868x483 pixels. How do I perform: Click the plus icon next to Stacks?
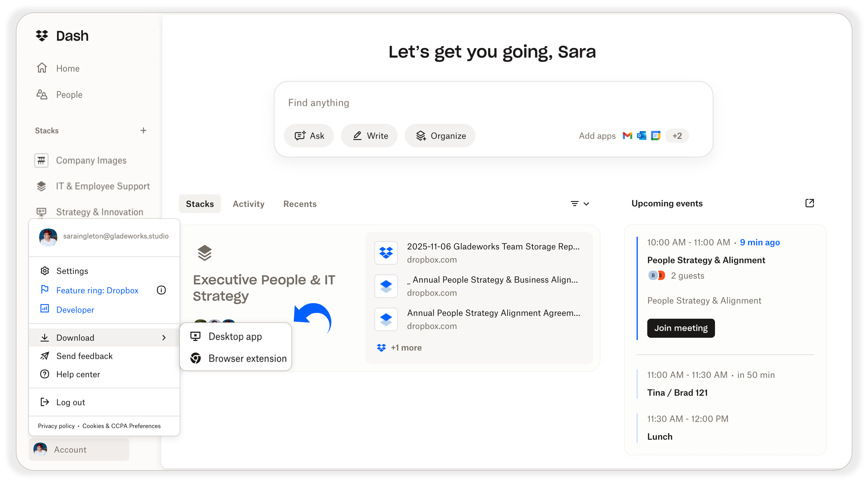click(144, 130)
